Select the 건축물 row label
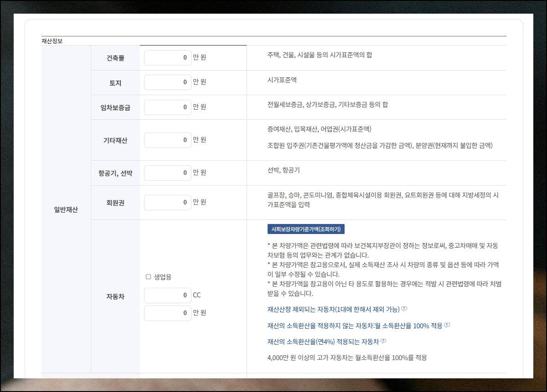The height and width of the screenshot is (392, 547). [x=115, y=58]
